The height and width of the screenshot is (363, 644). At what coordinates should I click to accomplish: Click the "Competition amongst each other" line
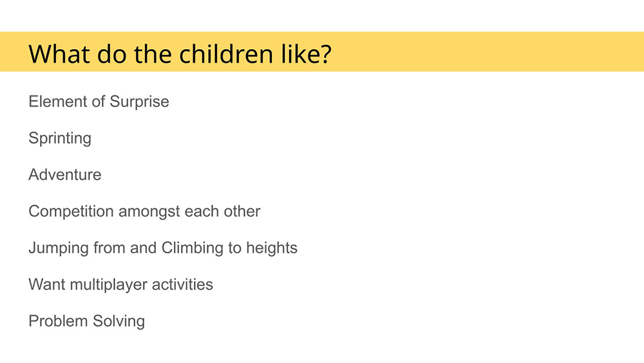coord(144,211)
